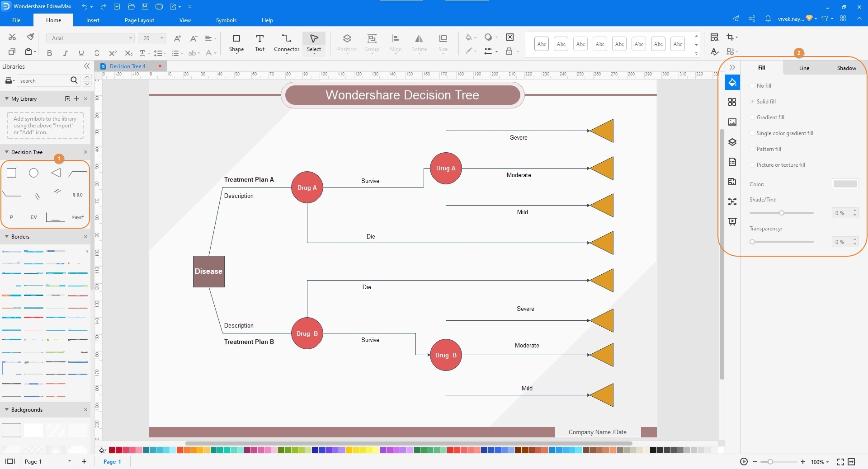
Task: Select Picture or texture fill option
Action: (x=778, y=165)
